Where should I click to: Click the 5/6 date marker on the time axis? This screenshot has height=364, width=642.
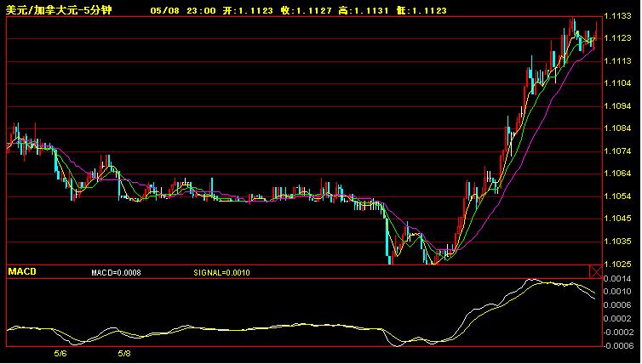click(x=60, y=354)
